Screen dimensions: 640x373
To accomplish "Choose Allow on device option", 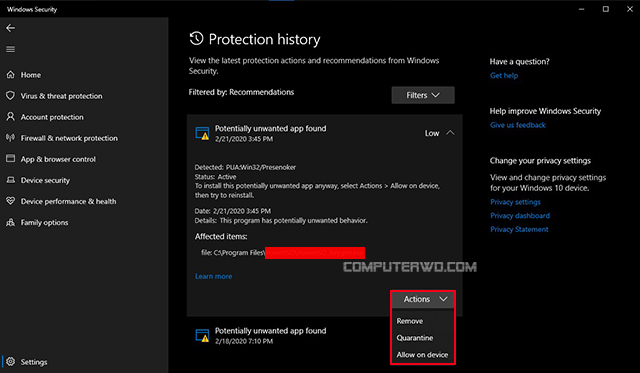I will [x=423, y=355].
